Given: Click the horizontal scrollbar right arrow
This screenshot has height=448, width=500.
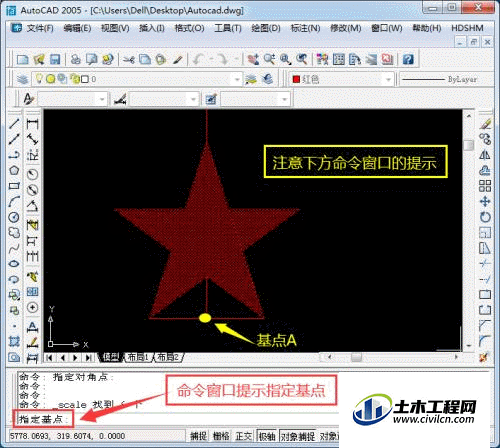Looking at the screenshot, I should (x=456, y=357).
